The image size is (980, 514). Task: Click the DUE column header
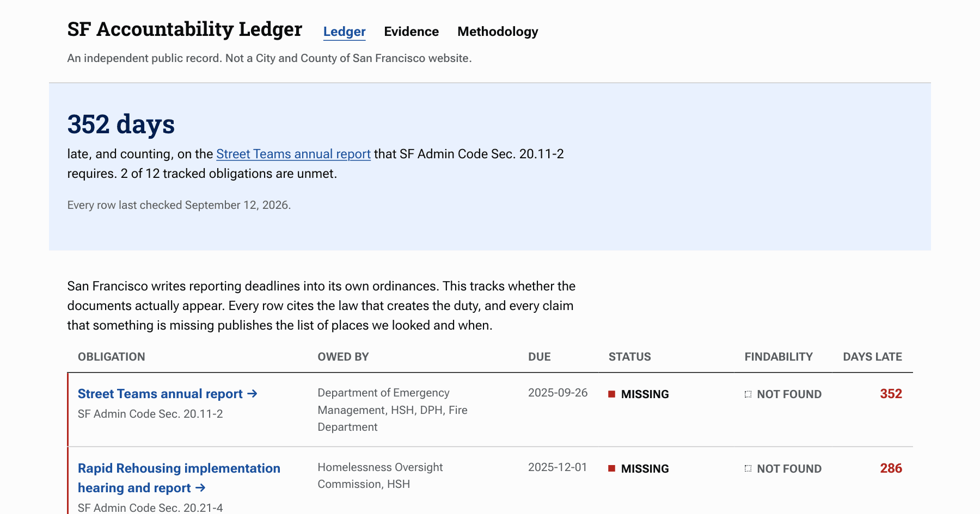(540, 357)
